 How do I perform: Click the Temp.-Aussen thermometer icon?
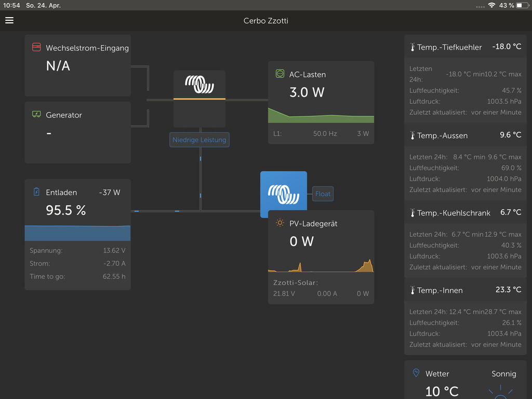point(413,136)
